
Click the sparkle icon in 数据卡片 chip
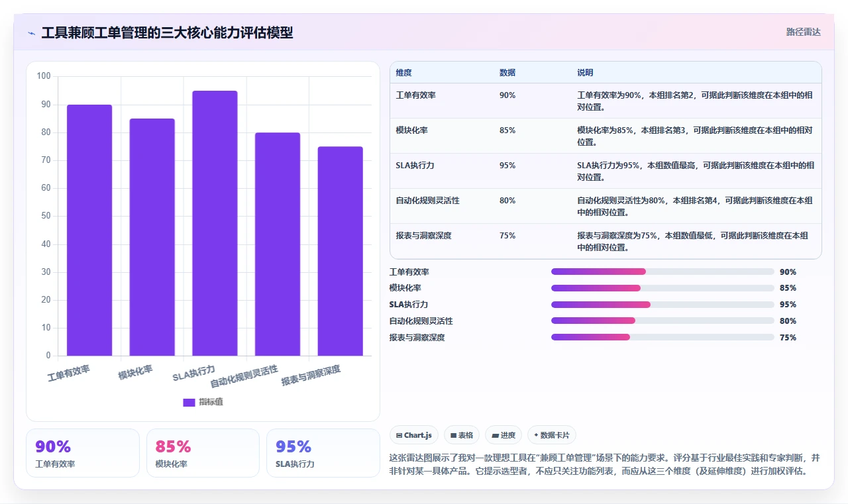(x=536, y=435)
